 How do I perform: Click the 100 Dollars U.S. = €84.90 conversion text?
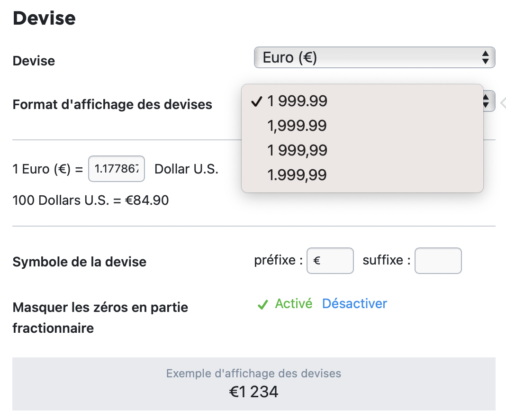(x=90, y=200)
